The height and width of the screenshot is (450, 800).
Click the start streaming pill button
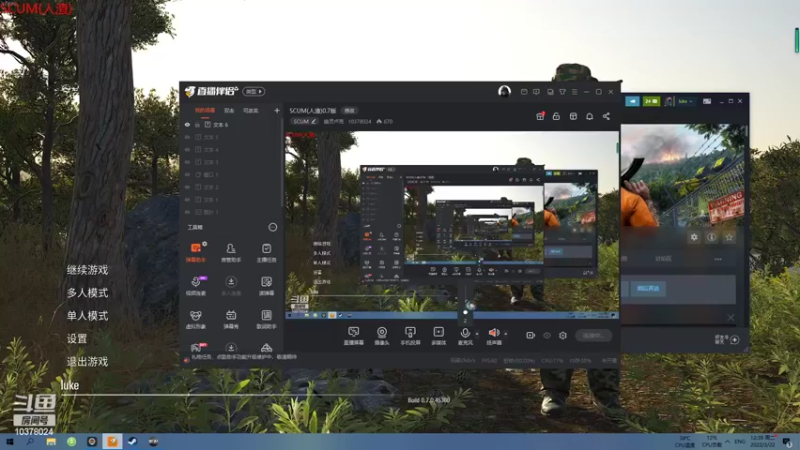click(593, 335)
